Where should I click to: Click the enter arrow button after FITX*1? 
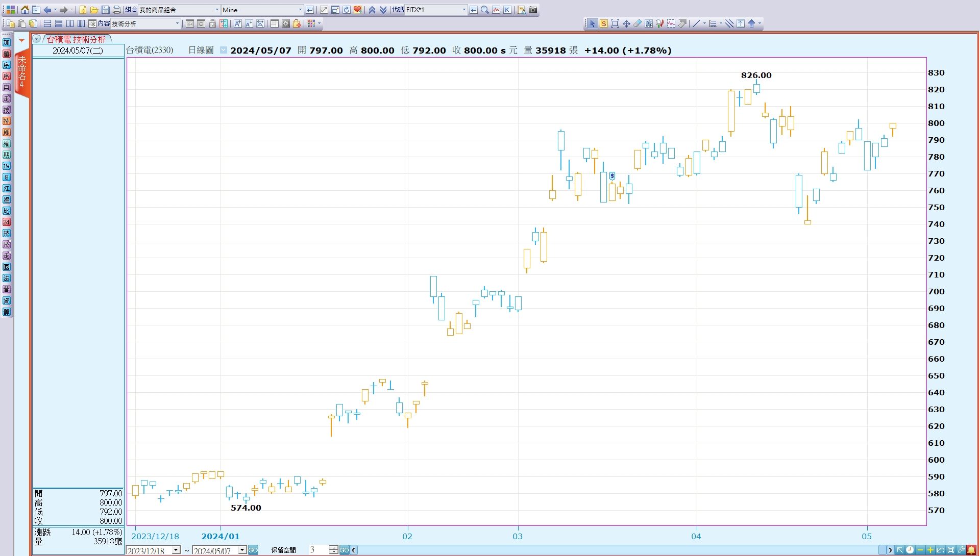[x=474, y=10]
